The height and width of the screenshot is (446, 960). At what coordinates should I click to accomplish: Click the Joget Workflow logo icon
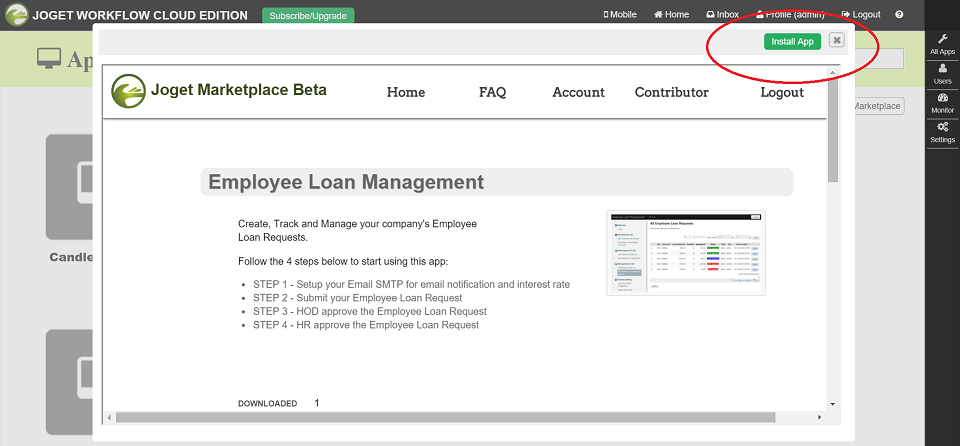(17, 15)
